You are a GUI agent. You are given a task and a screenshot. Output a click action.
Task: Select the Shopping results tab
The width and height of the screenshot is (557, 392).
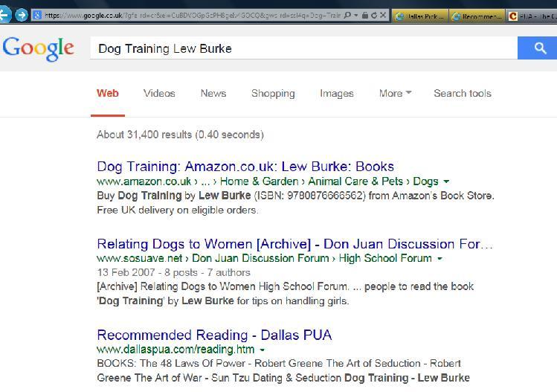point(273,94)
